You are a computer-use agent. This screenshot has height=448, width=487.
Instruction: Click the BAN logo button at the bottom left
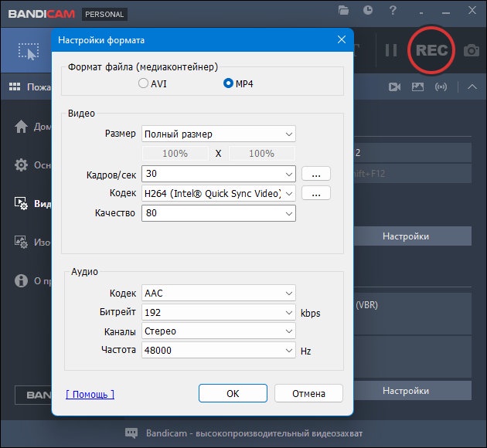(x=33, y=395)
